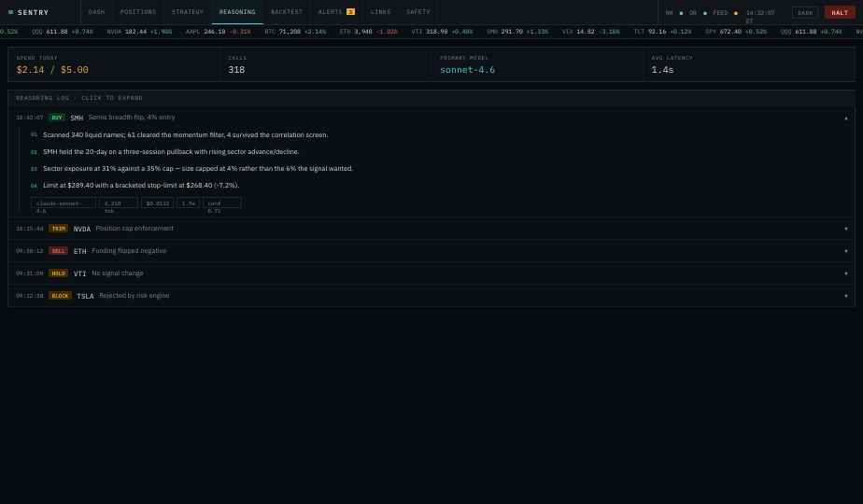Click the orange ALERTS count badge
Viewport: 863px width, 504px height.
coord(350,11)
